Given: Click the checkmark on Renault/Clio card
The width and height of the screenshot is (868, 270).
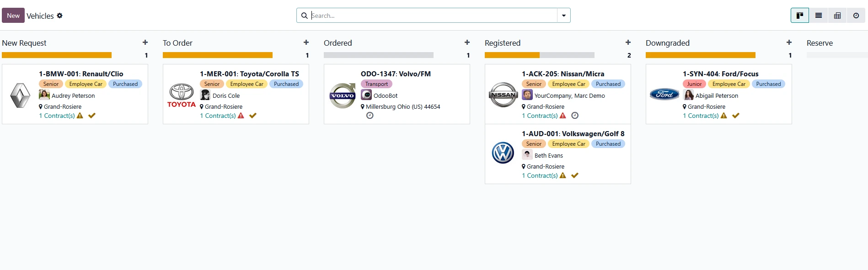Looking at the screenshot, I should (92, 116).
